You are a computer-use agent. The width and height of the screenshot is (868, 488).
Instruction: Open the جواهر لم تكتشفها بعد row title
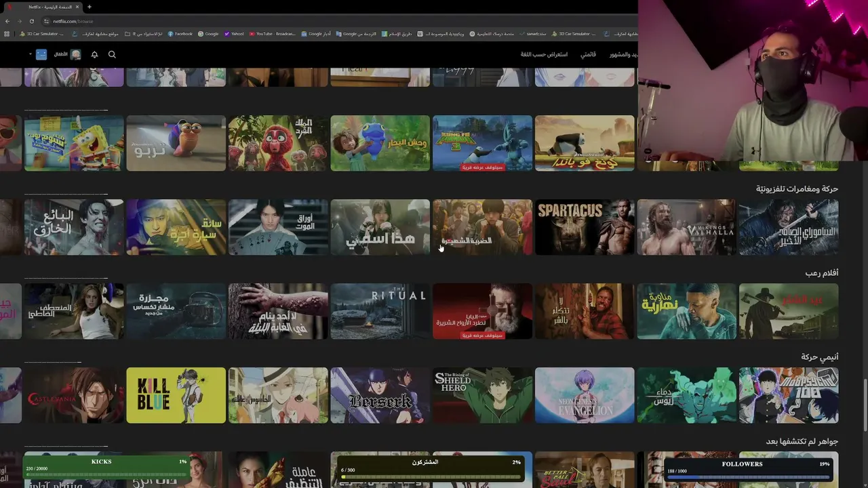[802, 441]
